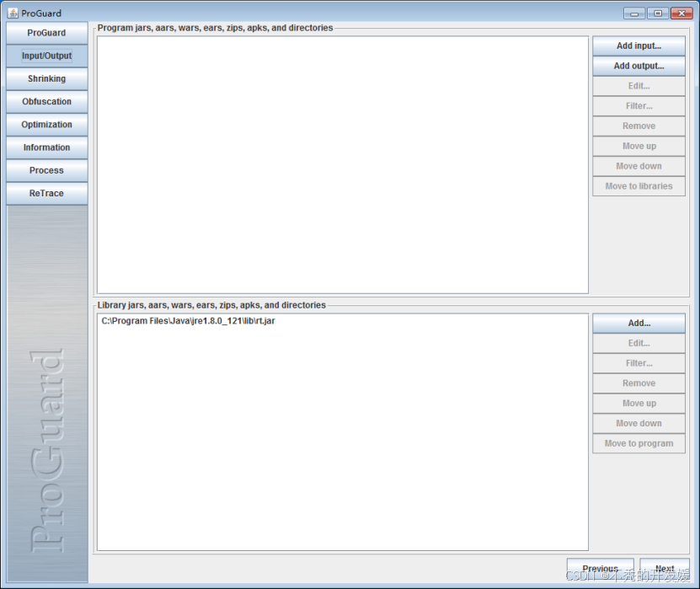Click Filter... in the library jars panel

639,363
